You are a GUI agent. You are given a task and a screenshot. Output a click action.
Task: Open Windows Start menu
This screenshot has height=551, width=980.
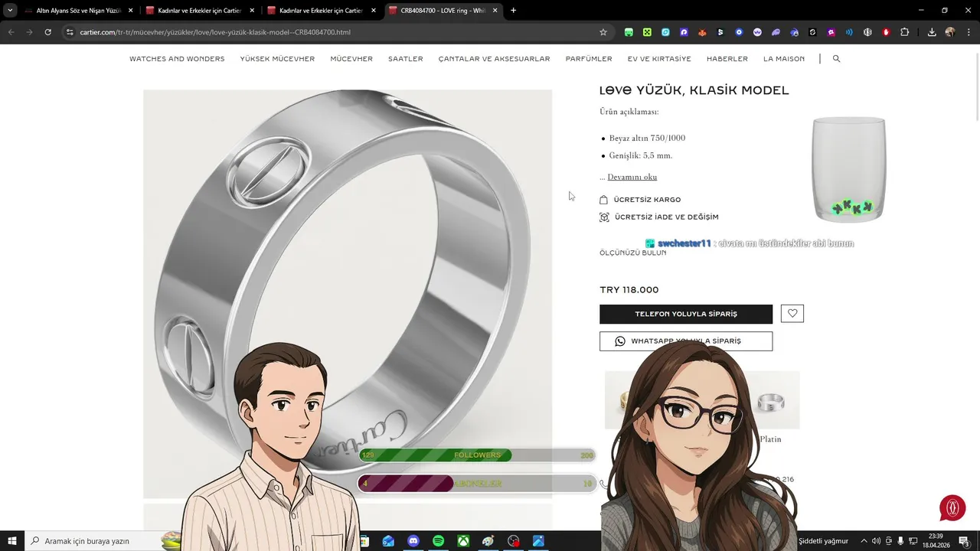[x=12, y=541]
